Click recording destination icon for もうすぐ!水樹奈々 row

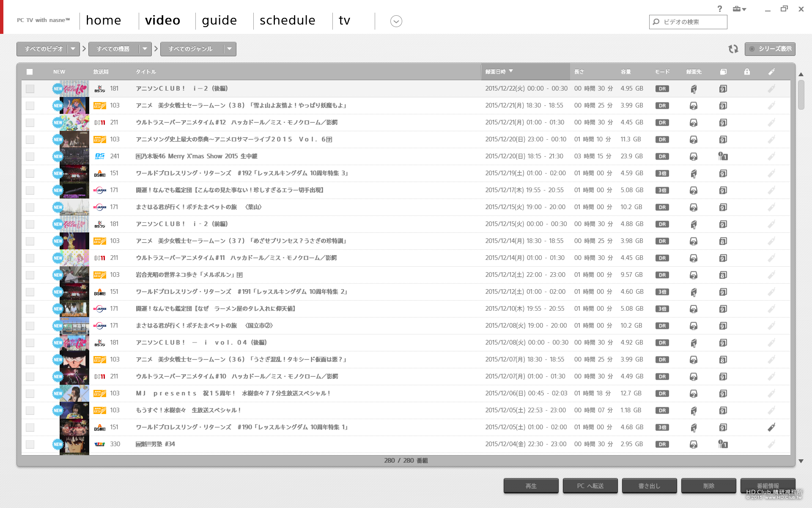click(x=694, y=411)
